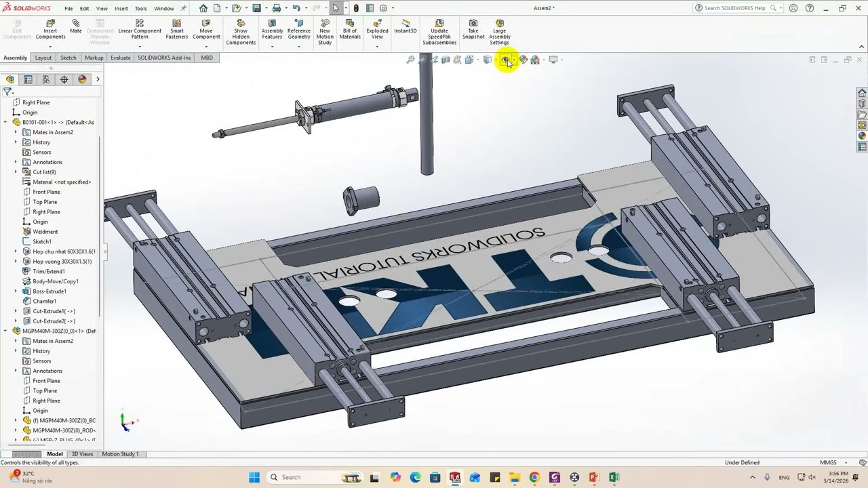Click the Apply Scene icon
This screenshot has width=868, height=488.
pyautogui.click(x=535, y=60)
